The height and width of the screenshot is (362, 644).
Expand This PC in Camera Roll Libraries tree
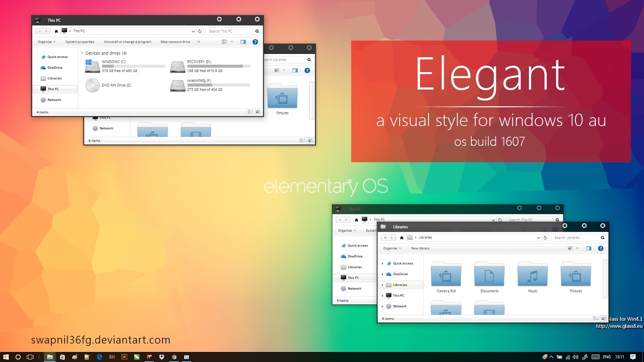[x=382, y=296]
